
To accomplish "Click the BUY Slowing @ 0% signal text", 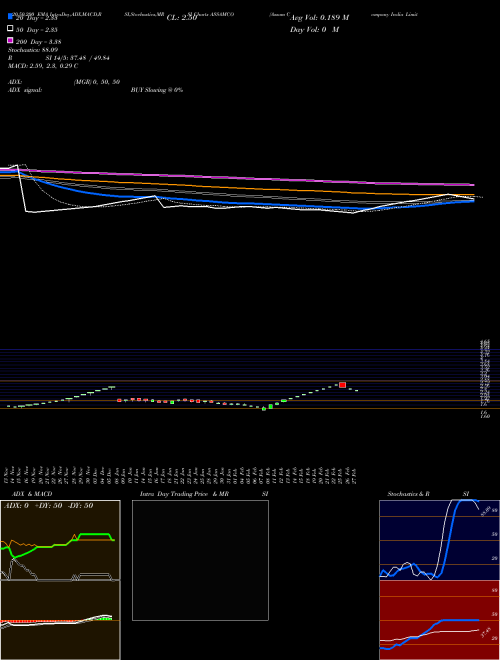I will tap(157, 90).
